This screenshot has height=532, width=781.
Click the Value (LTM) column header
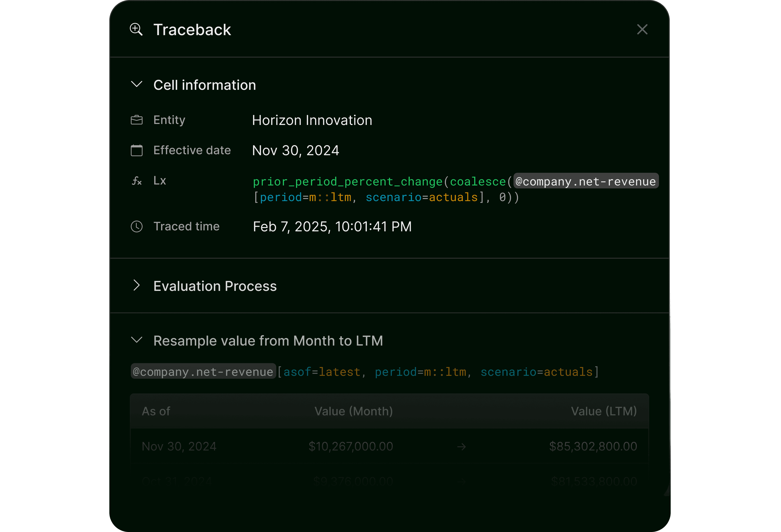point(604,411)
